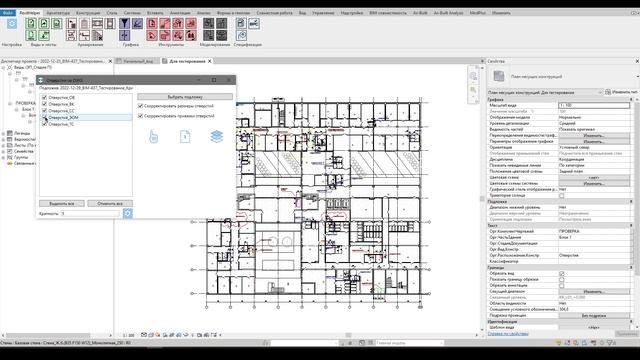Click the Легенды icon in project browser
640x360 pixels.
pyautogui.click(x=10, y=133)
